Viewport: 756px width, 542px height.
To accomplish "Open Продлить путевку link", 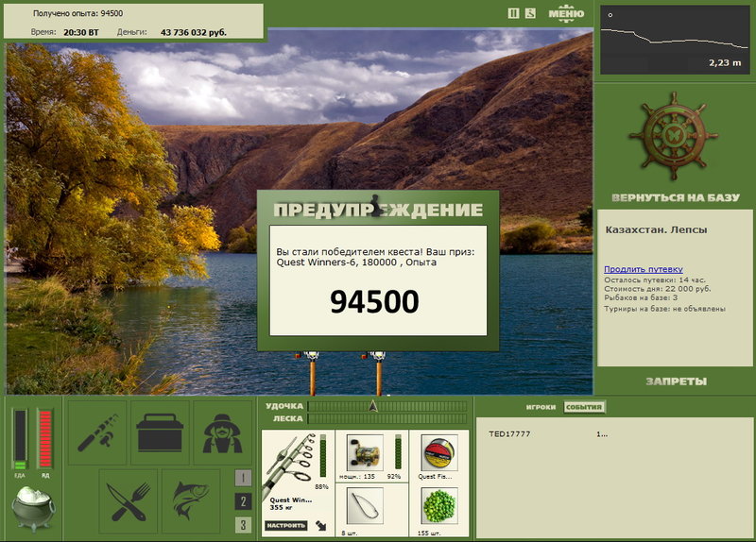I will (644, 269).
